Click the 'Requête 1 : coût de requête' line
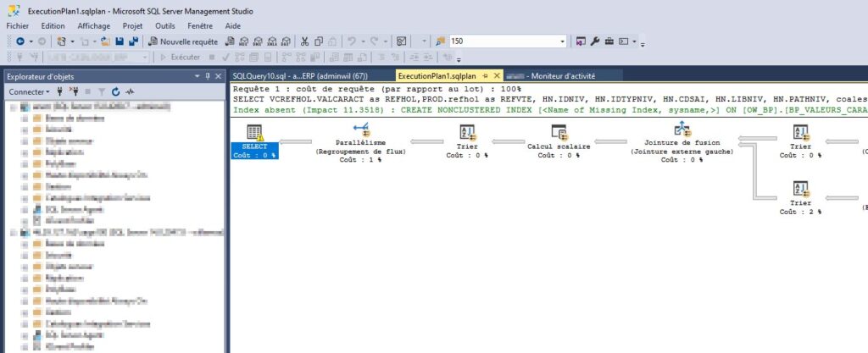Screen dimensions: 868x353 pos(377,89)
